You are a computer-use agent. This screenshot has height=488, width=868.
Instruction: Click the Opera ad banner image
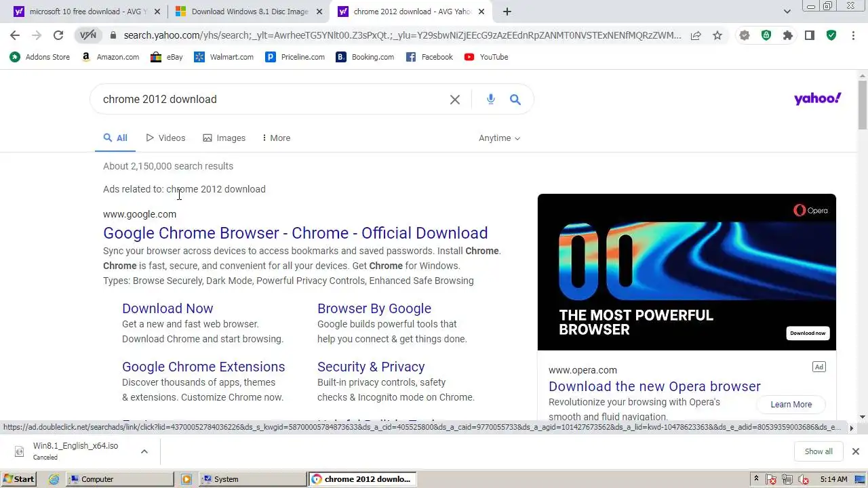[687, 272]
